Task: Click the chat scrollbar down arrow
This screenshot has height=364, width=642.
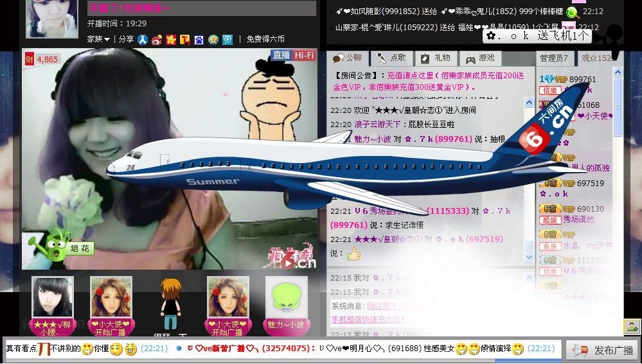Action: (x=529, y=257)
